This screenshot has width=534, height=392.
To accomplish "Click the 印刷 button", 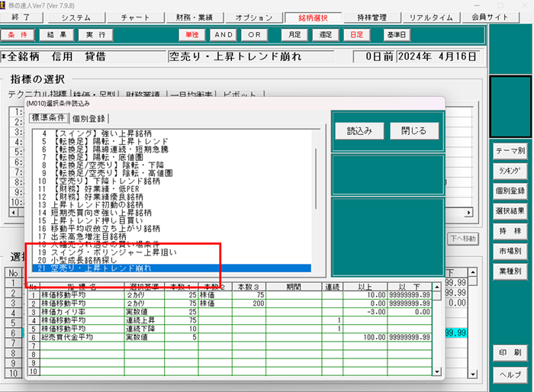I will tap(510, 353).
